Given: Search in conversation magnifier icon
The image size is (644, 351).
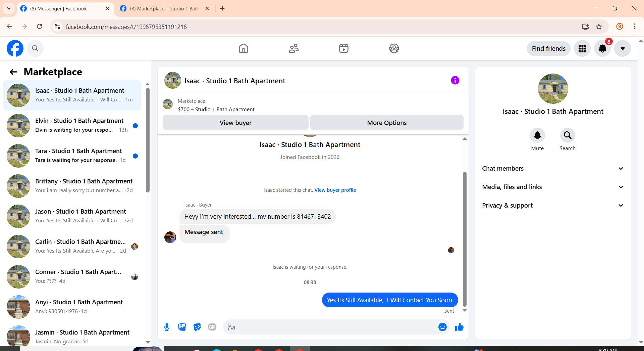Looking at the screenshot, I should pyautogui.click(x=568, y=135).
